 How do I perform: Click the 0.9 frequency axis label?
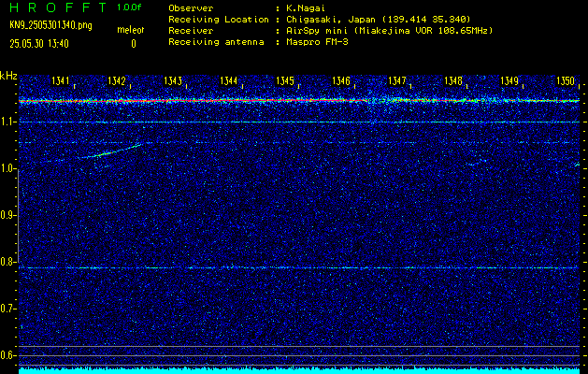tap(7, 215)
